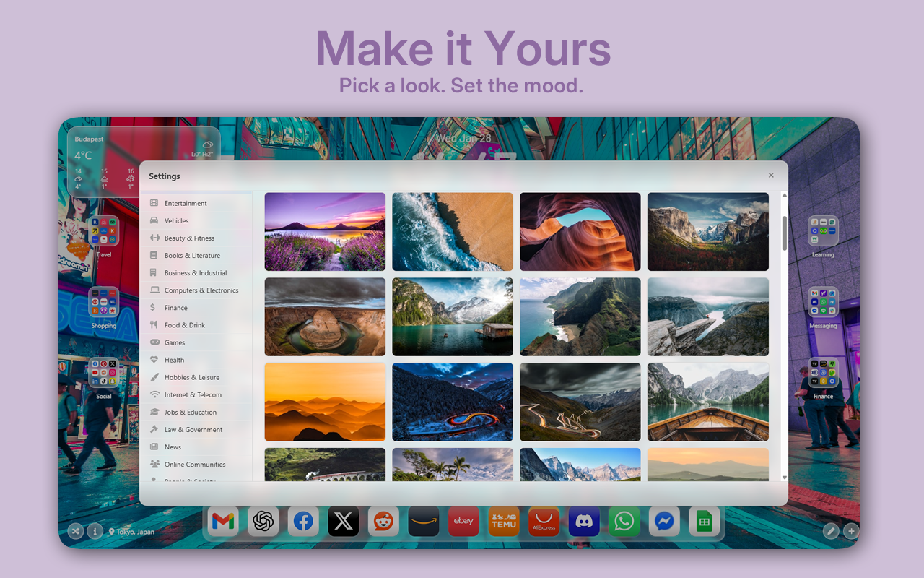Open Discord from the dock
924x578 pixels.
click(x=584, y=521)
